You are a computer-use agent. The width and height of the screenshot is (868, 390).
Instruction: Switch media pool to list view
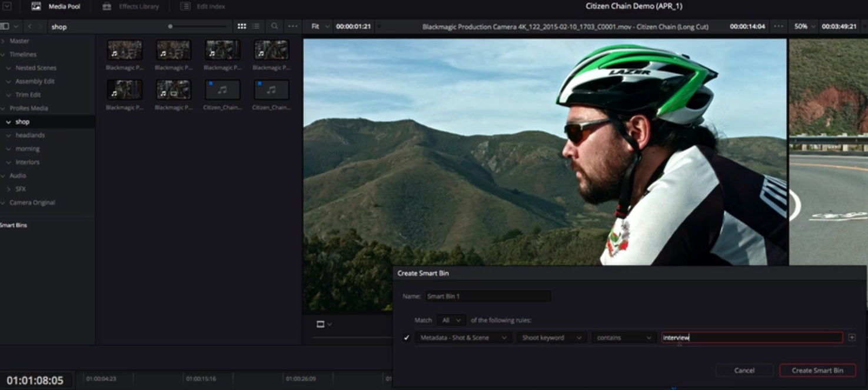256,26
